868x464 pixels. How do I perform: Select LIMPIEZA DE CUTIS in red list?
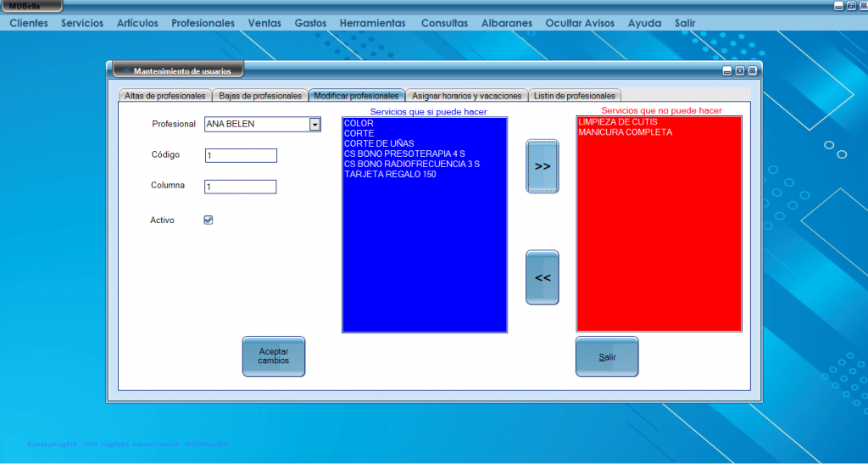click(618, 122)
